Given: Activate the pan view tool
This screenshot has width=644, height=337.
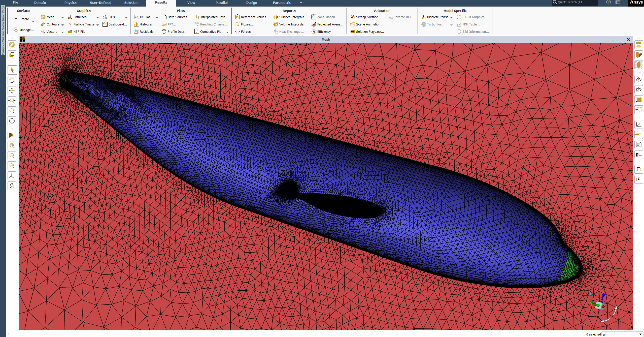Looking at the screenshot, I should click(x=12, y=90).
